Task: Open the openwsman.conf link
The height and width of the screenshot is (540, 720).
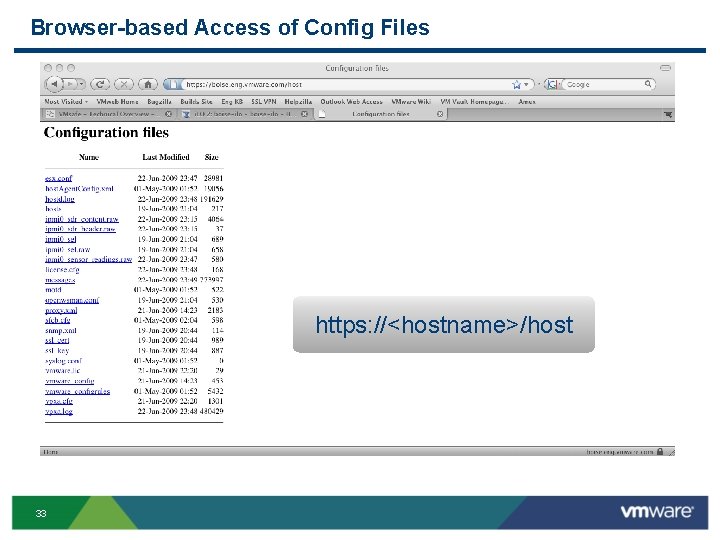Action: (72, 300)
